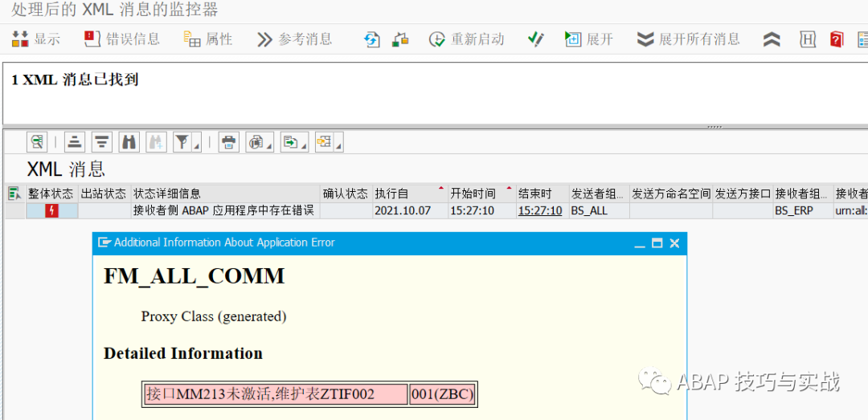Click the 发送方接口 column header
Viewport: 868px width, 420px height.
pos(743,194)
